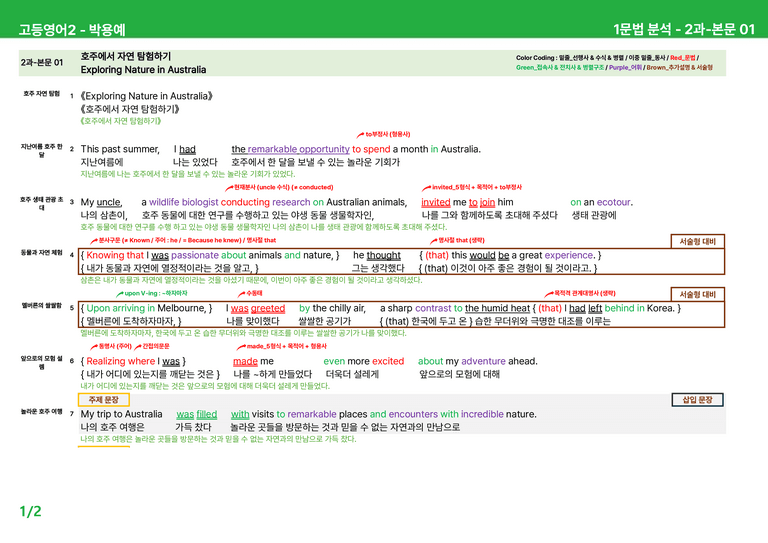This screenshot has width=768, height=543.
Task: Click the banner subtitle 'Exploring Nature in Australia'
Action: [x=143, y=70]
